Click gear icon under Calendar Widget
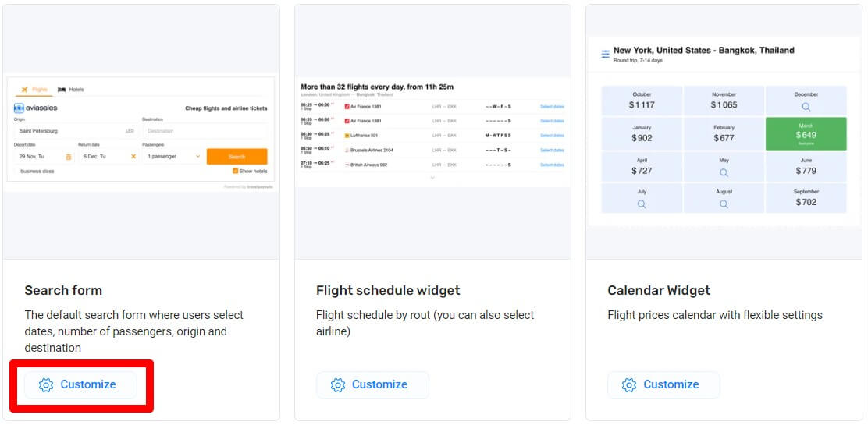 coord(629,385)
